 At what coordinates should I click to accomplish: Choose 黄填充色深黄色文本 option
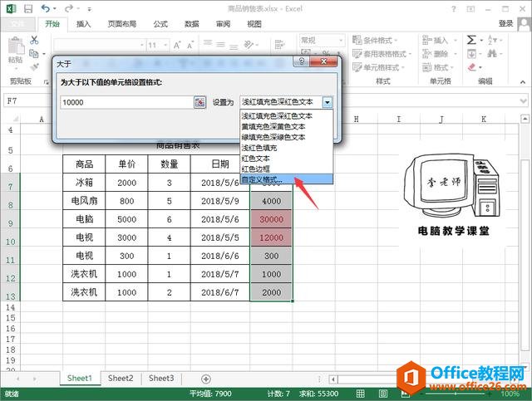(x=286, y=127)
